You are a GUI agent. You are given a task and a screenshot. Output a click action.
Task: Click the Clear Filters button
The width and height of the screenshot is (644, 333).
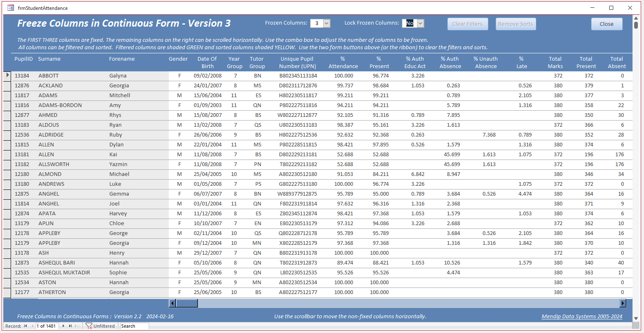pyautogui.click(x=467, y=24)
